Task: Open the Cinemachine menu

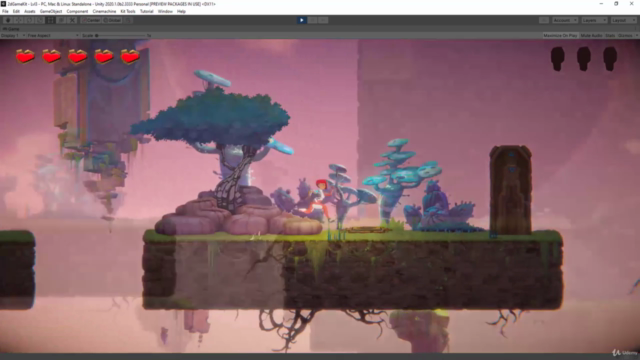Action: click(x=104, y=11)
